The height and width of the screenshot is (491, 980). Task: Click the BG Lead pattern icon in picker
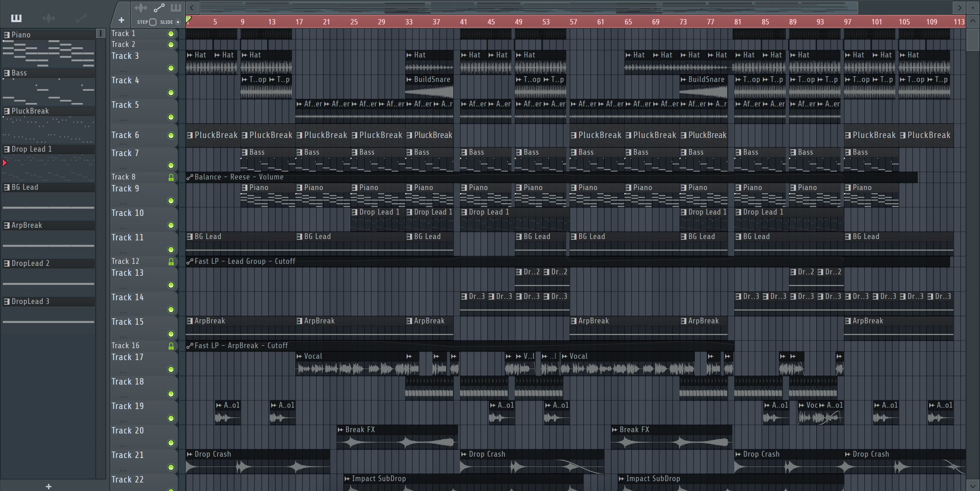click(6, 187)
